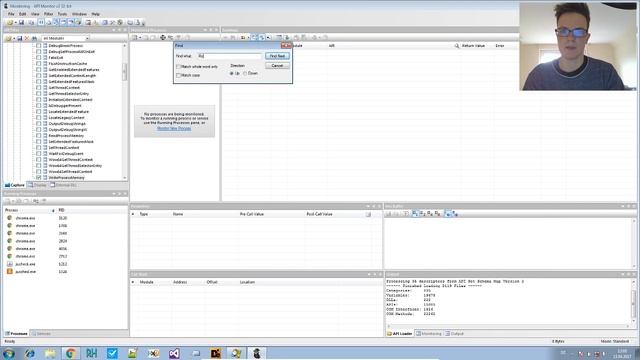Viewport: 640px width, 360px height.
Task: Check the FatalExit API checkbox
Action: tap(39, 58)
